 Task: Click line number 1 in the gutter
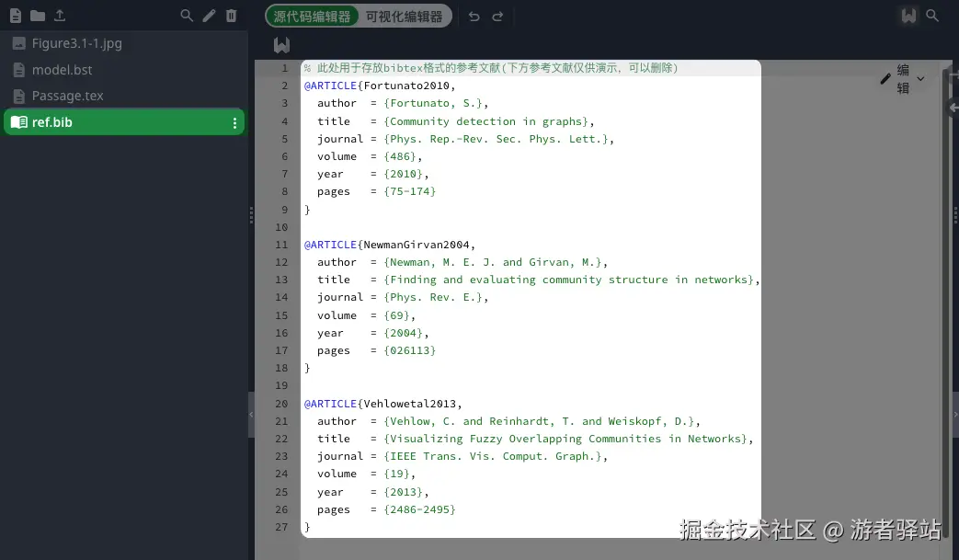pos(284,68)
